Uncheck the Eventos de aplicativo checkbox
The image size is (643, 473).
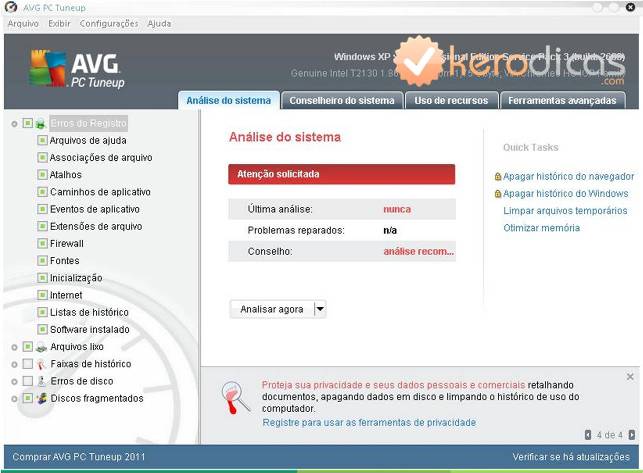pyautogui.click(x=42, y=209)
